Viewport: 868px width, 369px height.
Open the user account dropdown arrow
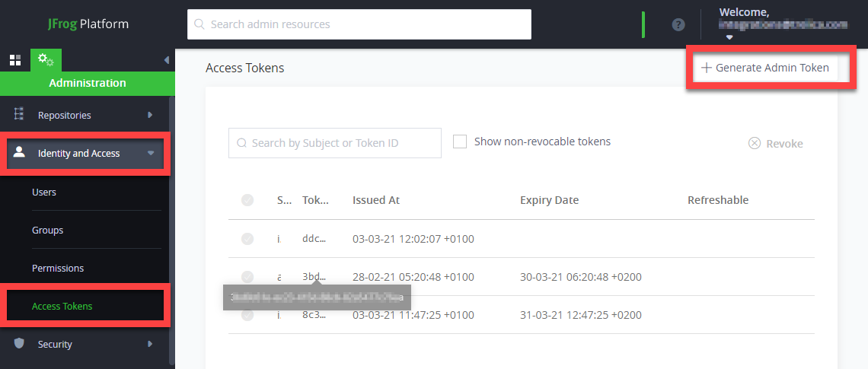(x=729, y=37)
